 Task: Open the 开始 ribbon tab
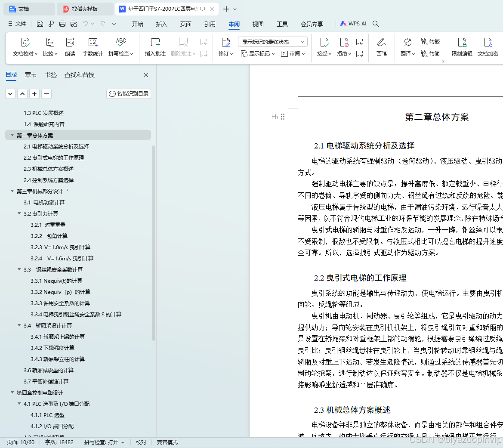click(138, 24)
